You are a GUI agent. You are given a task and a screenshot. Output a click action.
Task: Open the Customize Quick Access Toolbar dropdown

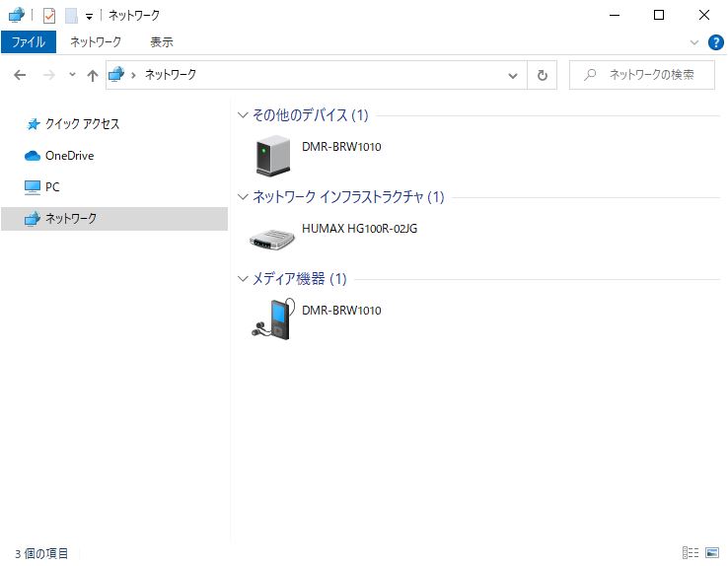[x=89, y=17]
